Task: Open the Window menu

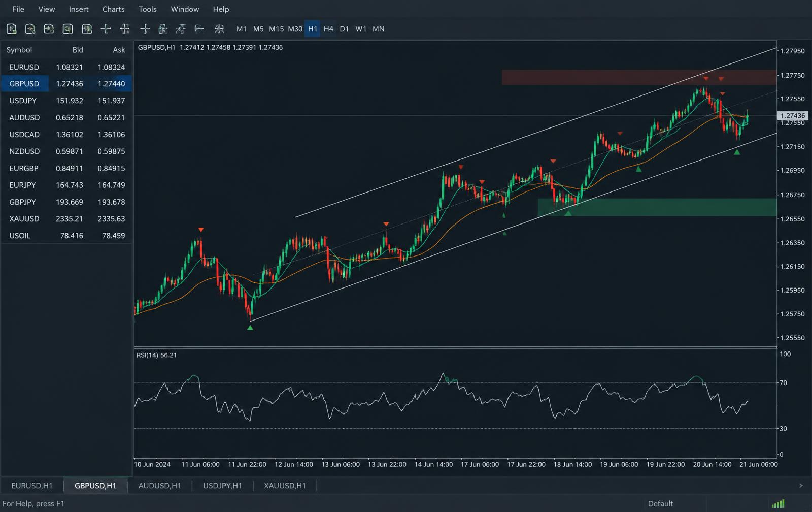Action: 185,9
